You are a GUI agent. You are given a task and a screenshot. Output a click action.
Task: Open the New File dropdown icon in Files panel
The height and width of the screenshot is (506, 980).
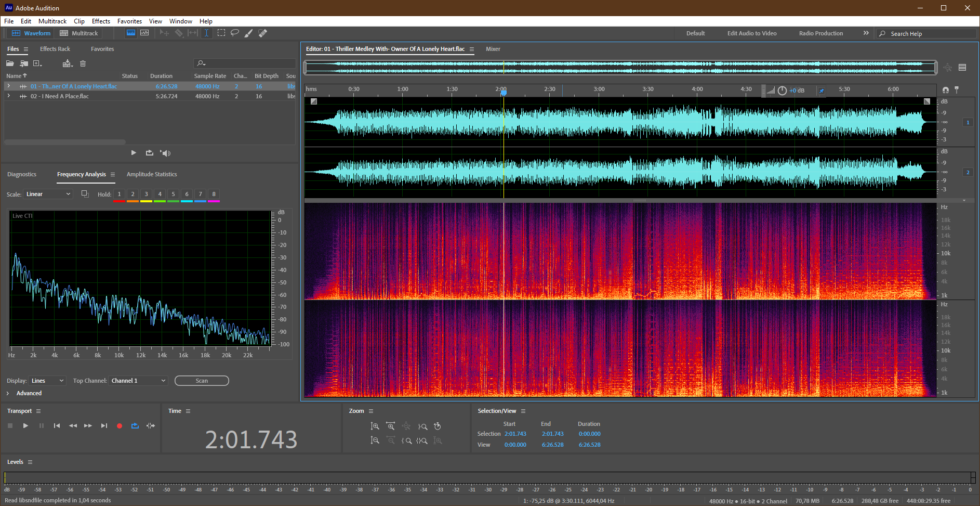point(37,63)
